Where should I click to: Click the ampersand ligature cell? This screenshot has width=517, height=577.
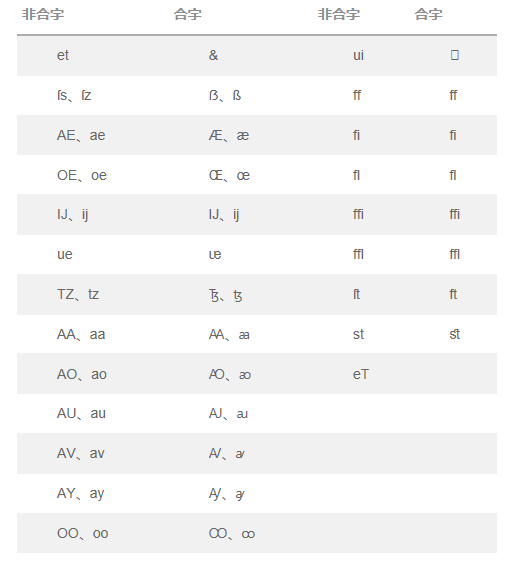click(x=213, y=56)
